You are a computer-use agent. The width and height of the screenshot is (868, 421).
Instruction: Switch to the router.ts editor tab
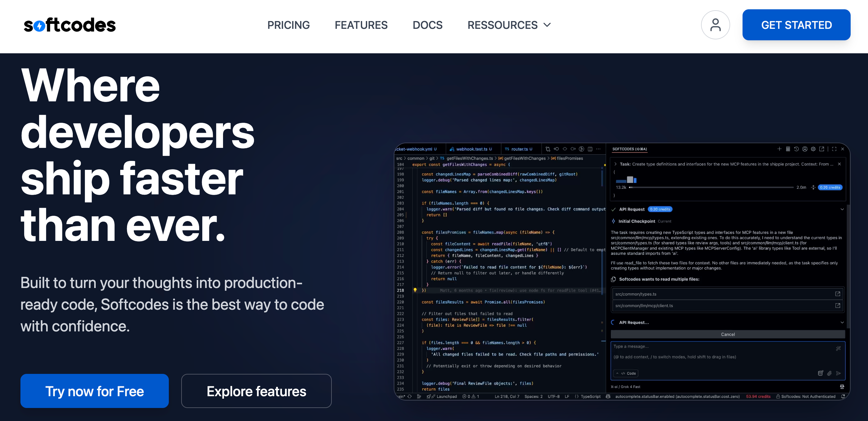coord(519,149)
